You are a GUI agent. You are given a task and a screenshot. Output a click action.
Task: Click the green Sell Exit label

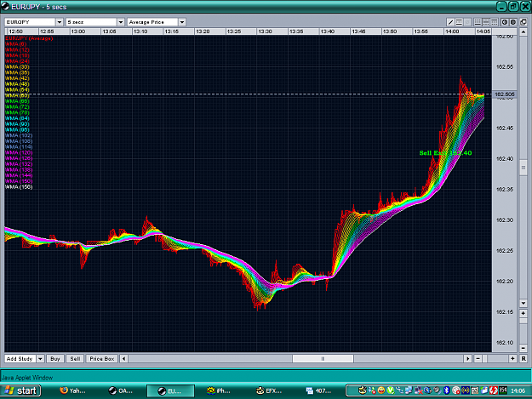coord(445,153)
